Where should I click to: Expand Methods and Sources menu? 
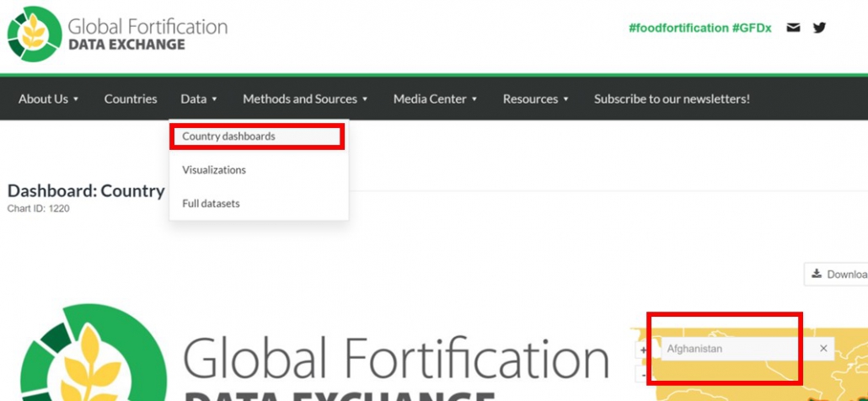pyautogui.click(x=305, y=99)
